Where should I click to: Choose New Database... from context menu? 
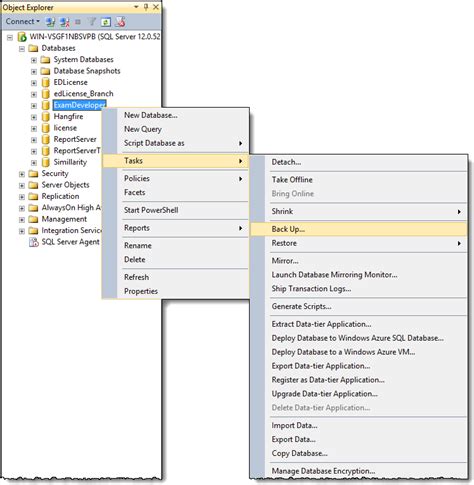coord(176,115)
